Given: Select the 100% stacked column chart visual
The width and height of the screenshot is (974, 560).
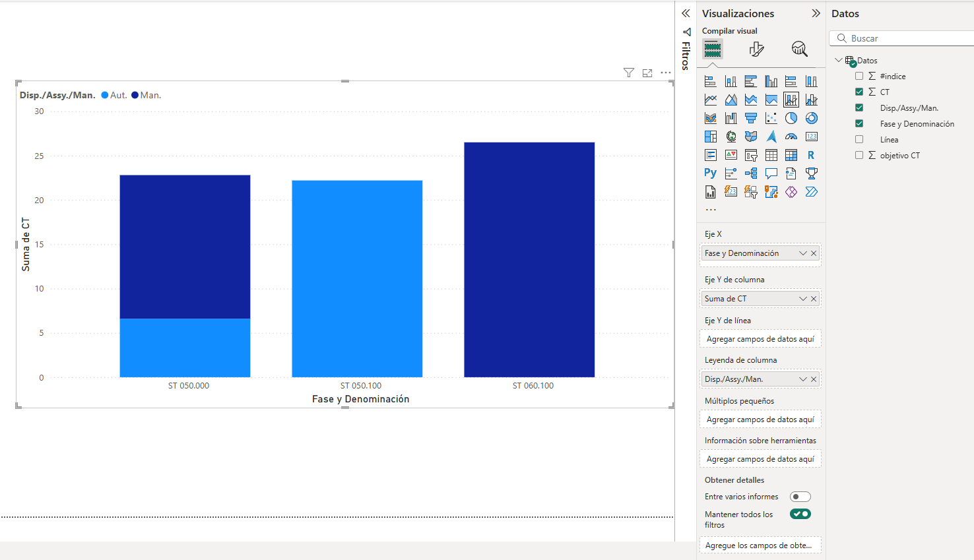Looking at the screenshot, I should point(812,81).
